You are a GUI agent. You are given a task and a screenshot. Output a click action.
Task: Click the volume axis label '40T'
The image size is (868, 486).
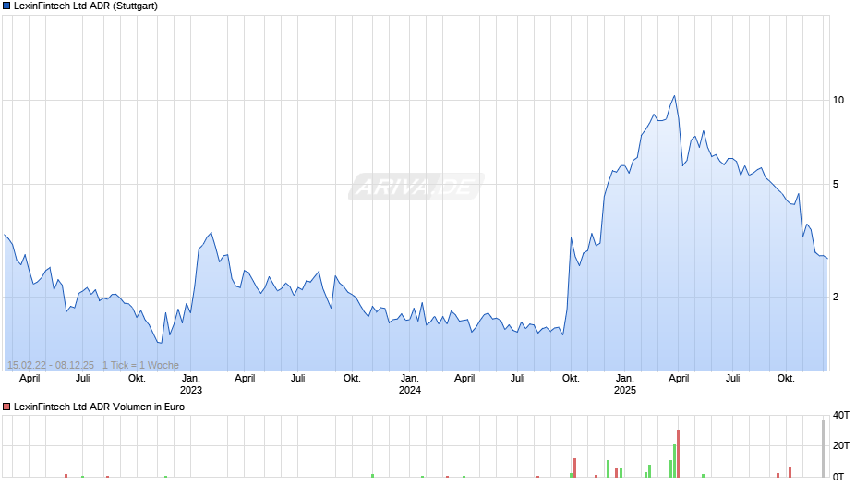pos(841,415)
